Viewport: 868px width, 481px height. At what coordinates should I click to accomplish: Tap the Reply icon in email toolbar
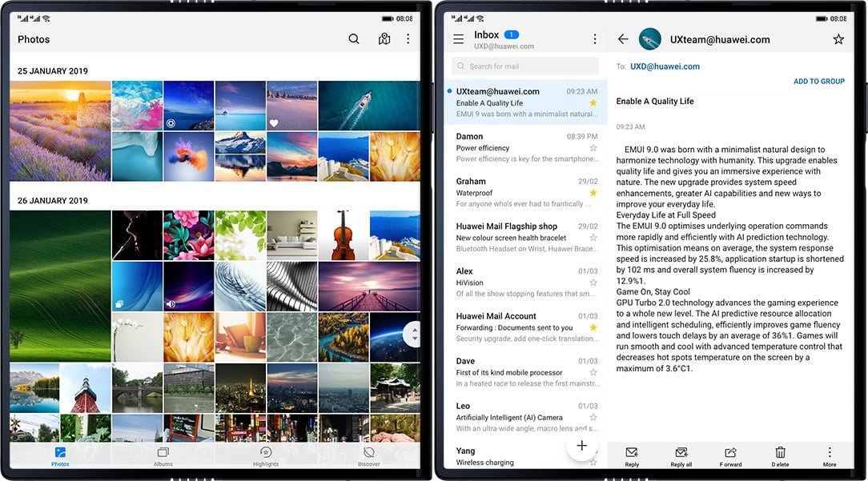tap(632, 455)
